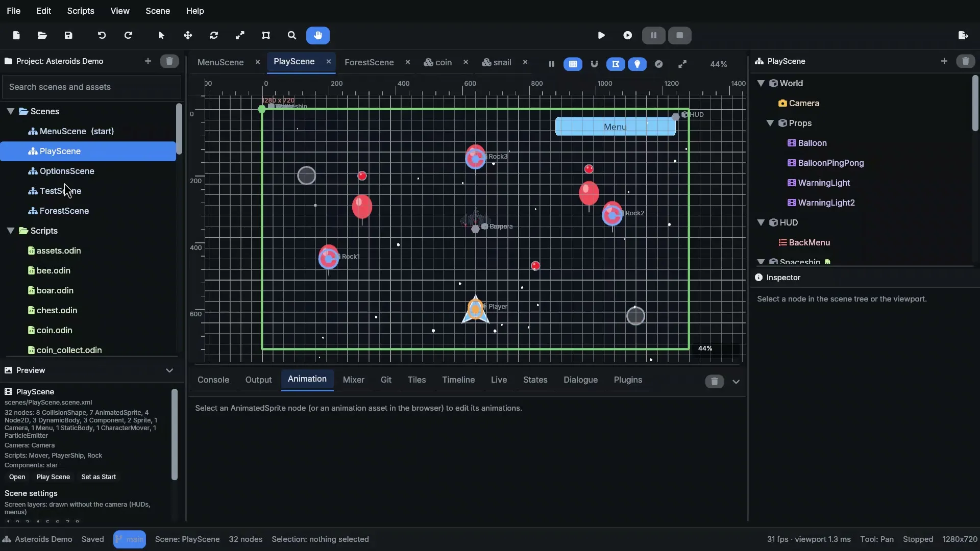Collapse the Spaceship node
980x551 pixels.
pos(761,262)
